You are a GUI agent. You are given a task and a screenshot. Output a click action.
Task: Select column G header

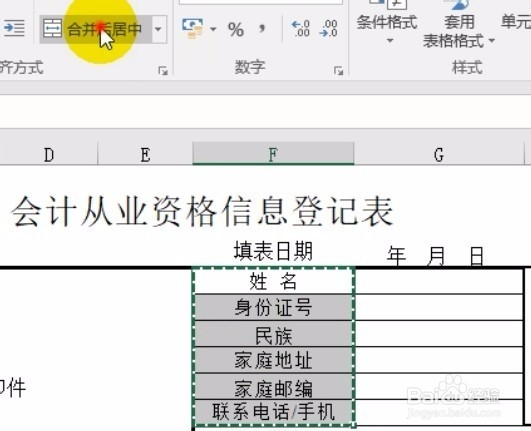click(x=439, y=154)
